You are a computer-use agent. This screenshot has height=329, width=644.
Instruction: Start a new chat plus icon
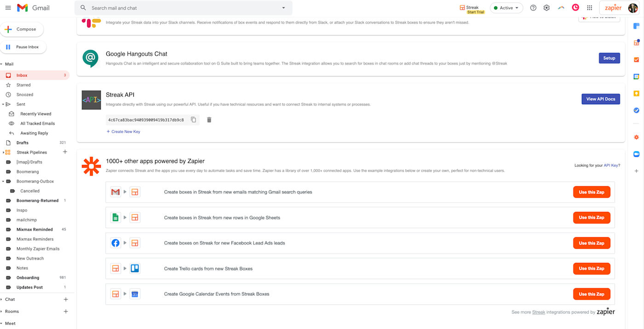[x=66, y=300]
